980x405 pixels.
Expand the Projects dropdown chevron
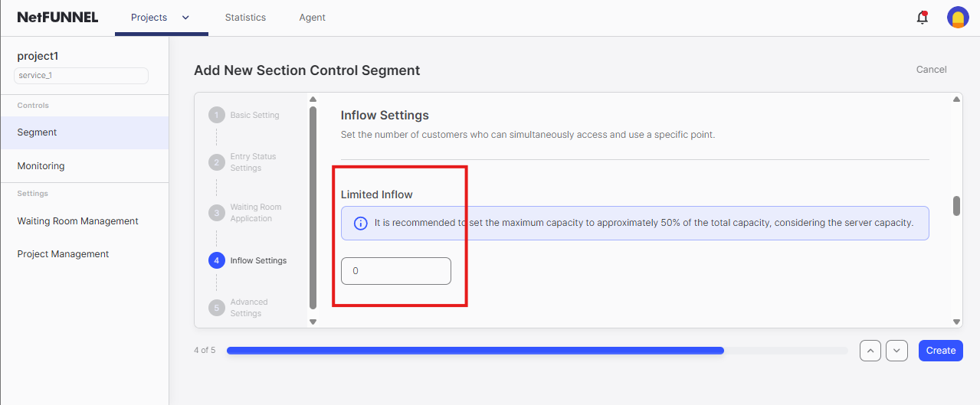(185, 18)
